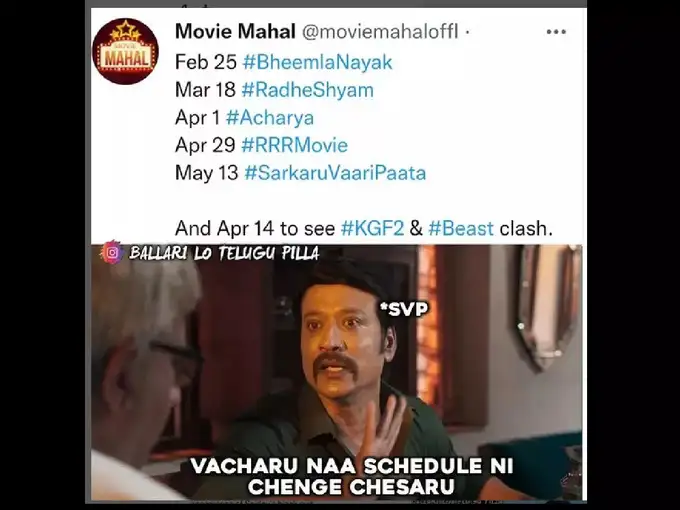Click the Vacharu Naa Schedule caption text

click(x=352, y=476)
